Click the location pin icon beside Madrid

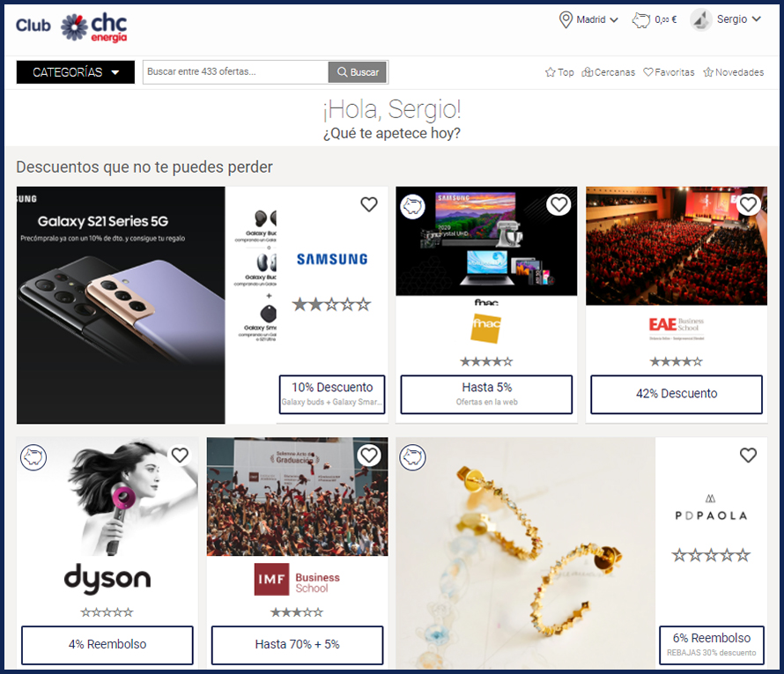(x=565, y=20)
